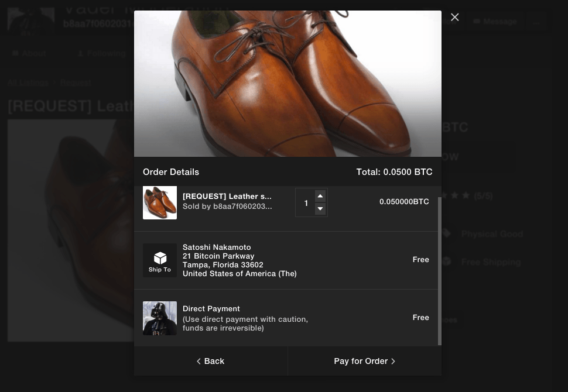Viewport: 568px width, 392px height.
Task: Click the order details vertical scrollbar
Action: (439, 271)
